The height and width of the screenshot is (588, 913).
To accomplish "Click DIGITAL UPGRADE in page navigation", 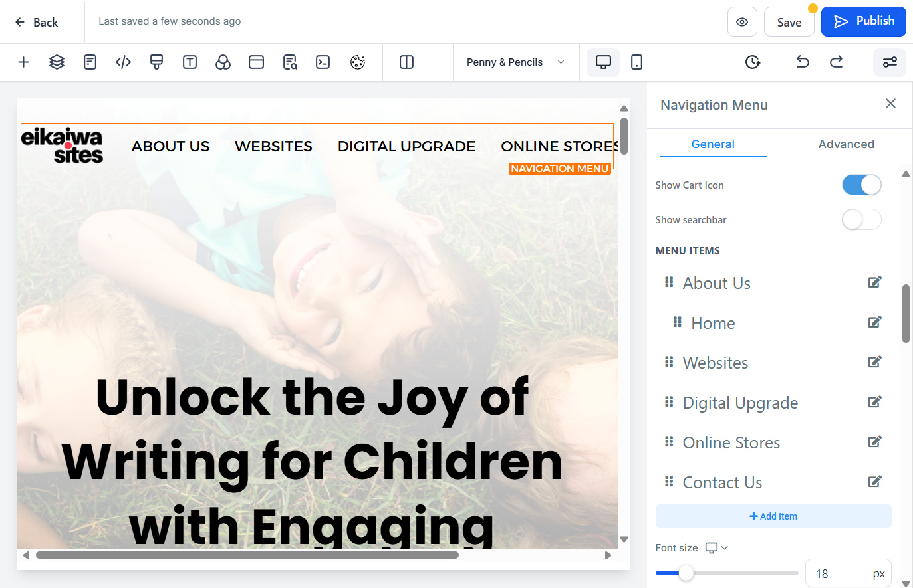I will [406, 146].
